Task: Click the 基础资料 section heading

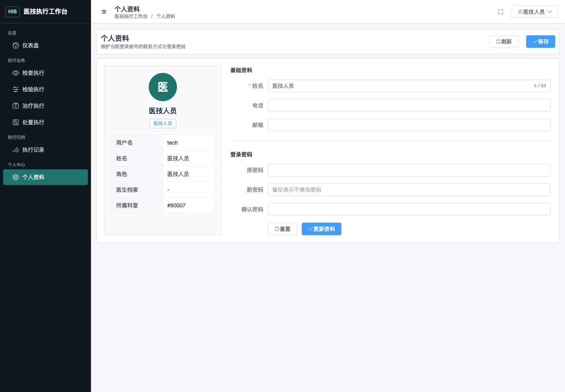Action: 241,70
